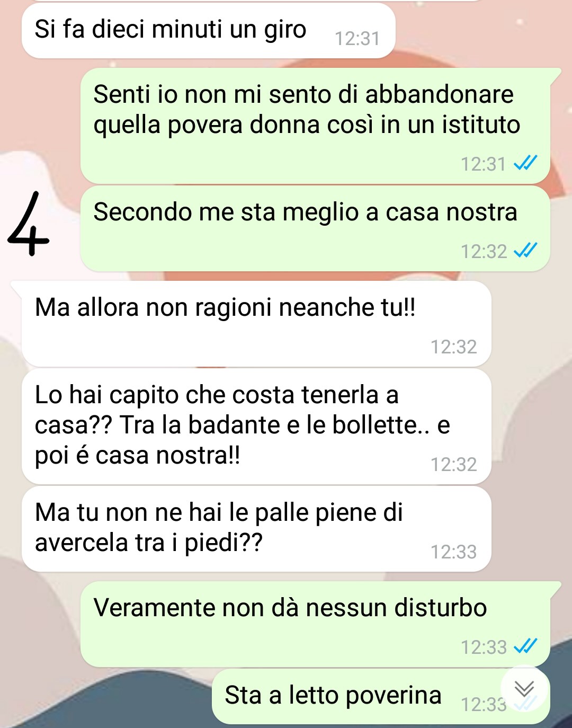Tap the 12:33 timestamp on 'Sta a letto poverina'
Image resolution: width=572 pixels, height=728 pixels.
point(484,704)
